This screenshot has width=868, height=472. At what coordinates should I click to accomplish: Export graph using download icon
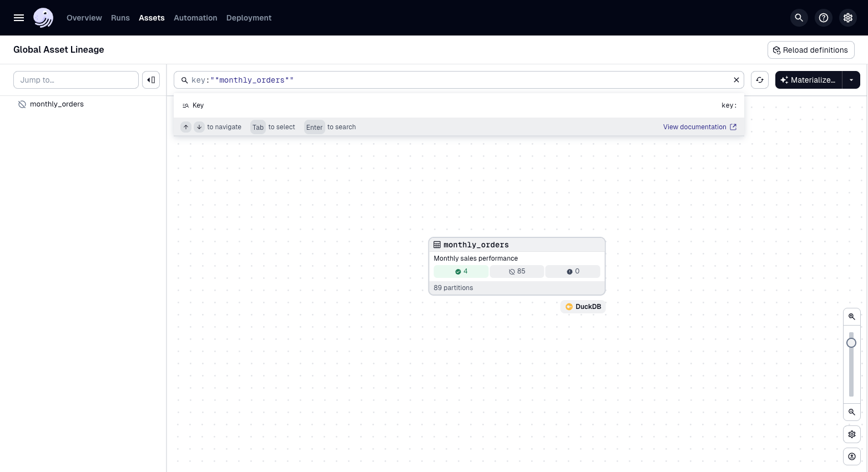pos(851,456)
